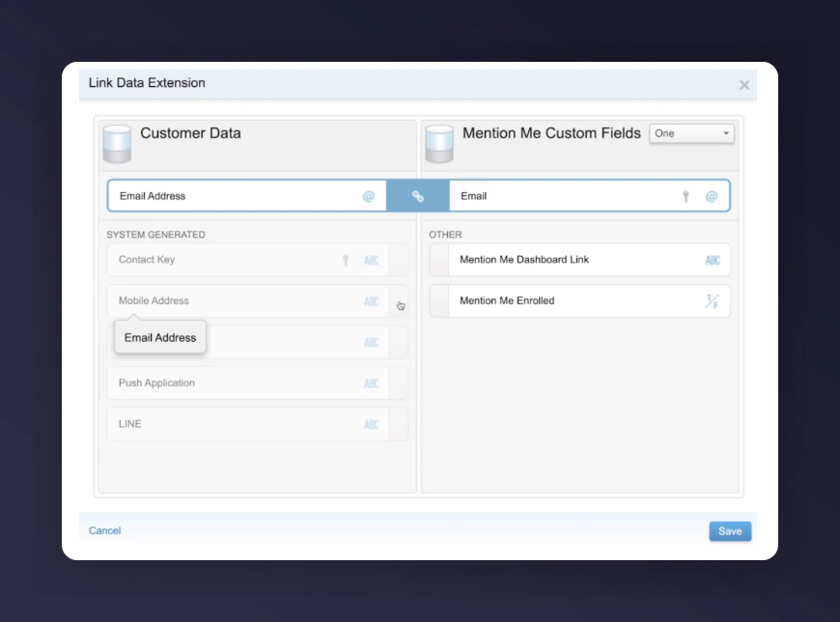Click the Mention Me Custom Fields database icon
The image size is (840, 622).
[439, 144]
